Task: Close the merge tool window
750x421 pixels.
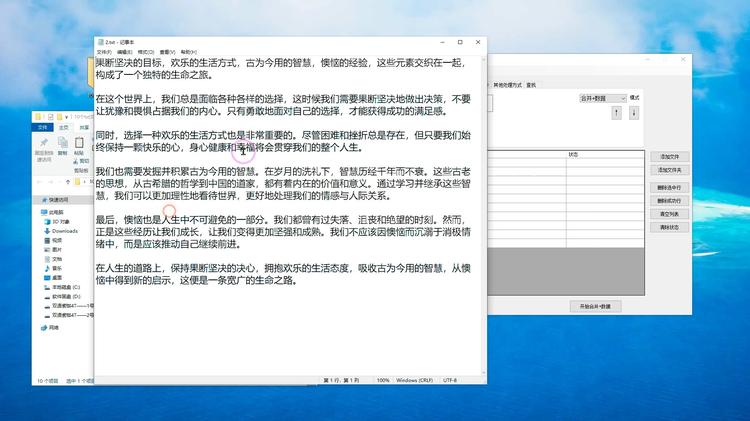Action: [683, 59]
